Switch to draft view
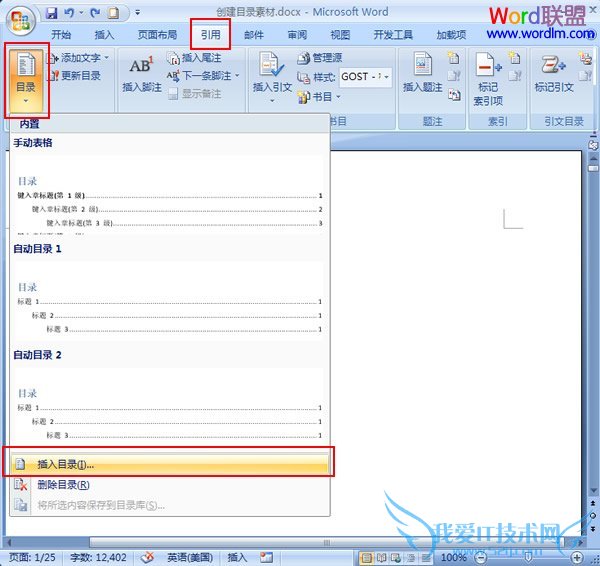The image size is (600, 566). 425,558
